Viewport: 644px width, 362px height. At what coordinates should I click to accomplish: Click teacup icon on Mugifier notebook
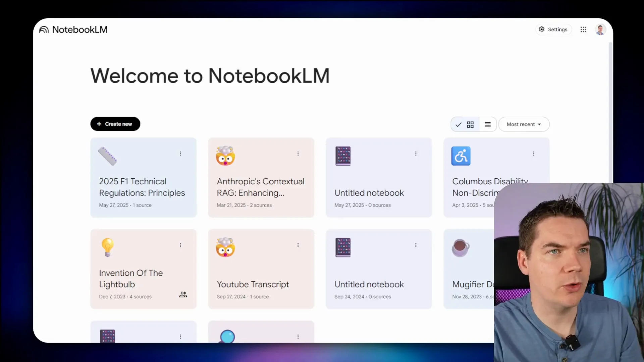[x=461, y=248]
